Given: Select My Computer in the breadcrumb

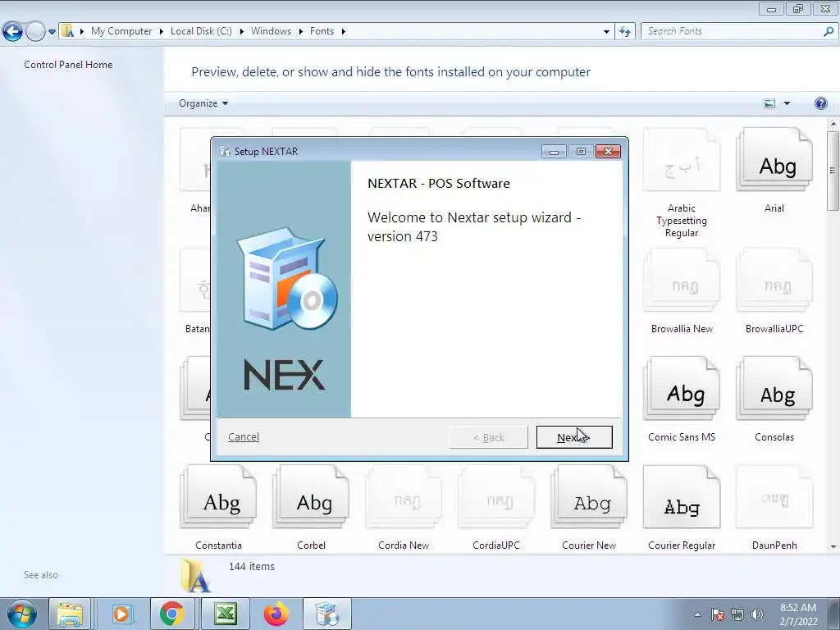Looking at the screenshot, I should [121, 31].
